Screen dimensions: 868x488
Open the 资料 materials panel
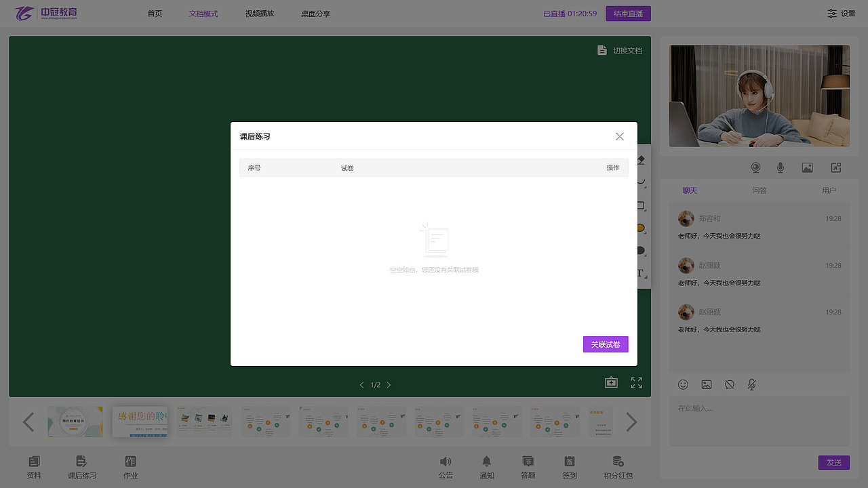pyautogui.click(x=34, y=467)
